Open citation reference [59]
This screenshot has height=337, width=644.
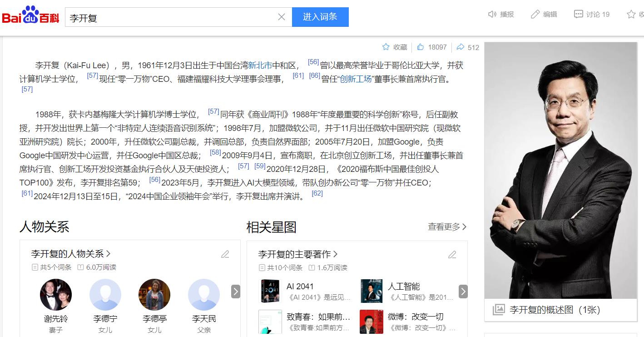click(260, 166)
